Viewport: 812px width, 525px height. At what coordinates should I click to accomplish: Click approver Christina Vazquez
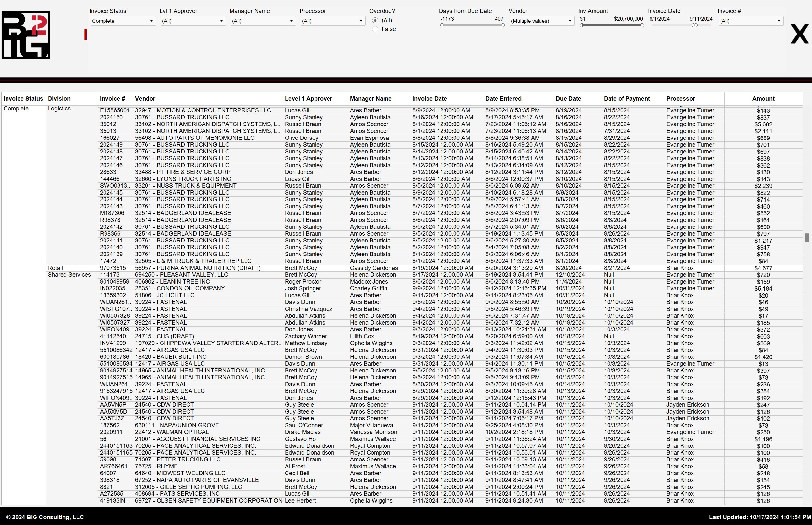coord(309,309)
